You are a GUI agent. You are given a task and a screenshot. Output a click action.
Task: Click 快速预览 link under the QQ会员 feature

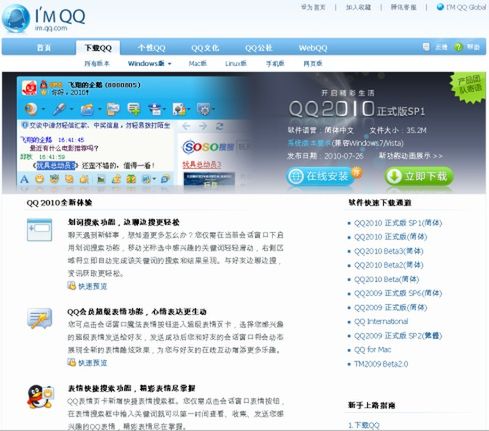[x=93, y=363]
